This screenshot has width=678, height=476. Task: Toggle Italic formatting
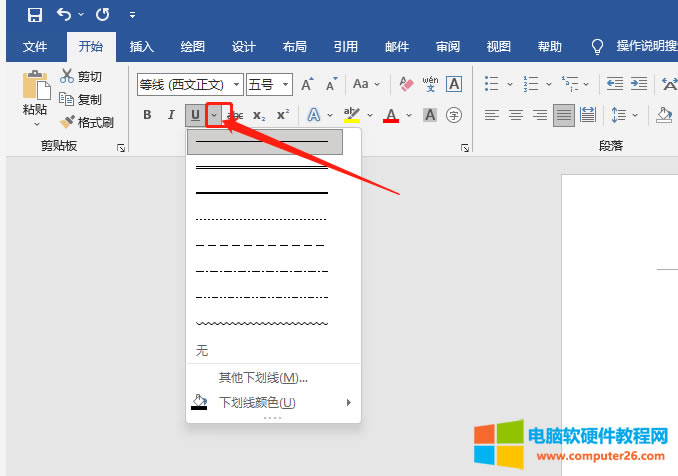point(171,115)
